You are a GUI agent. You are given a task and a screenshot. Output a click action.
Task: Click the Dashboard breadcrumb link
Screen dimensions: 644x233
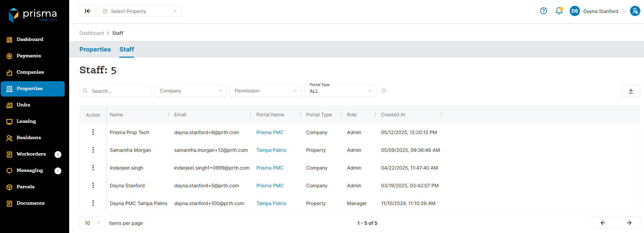tap(91, 33)
